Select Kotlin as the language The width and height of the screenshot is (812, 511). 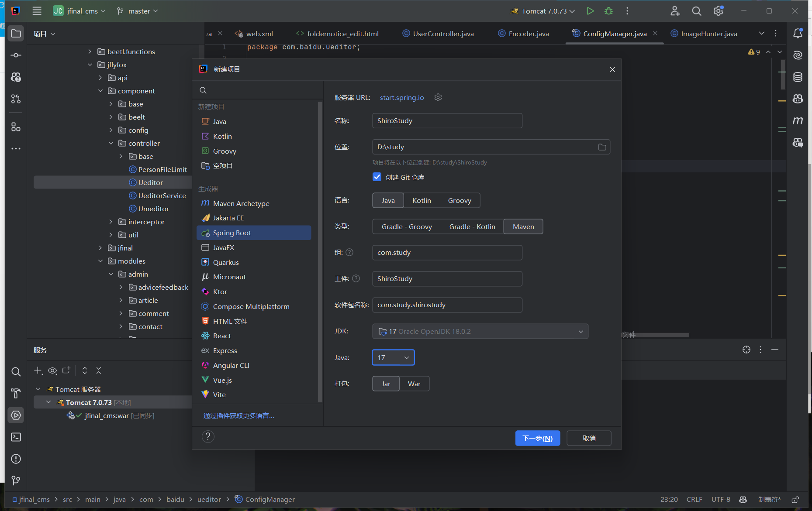[x=422, y=200]
